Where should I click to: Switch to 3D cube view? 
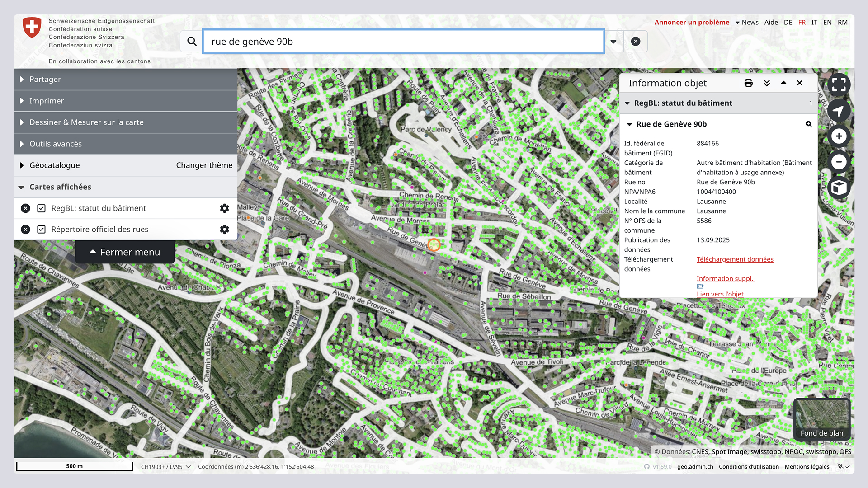pyautogui.click(x=839, y=188)
